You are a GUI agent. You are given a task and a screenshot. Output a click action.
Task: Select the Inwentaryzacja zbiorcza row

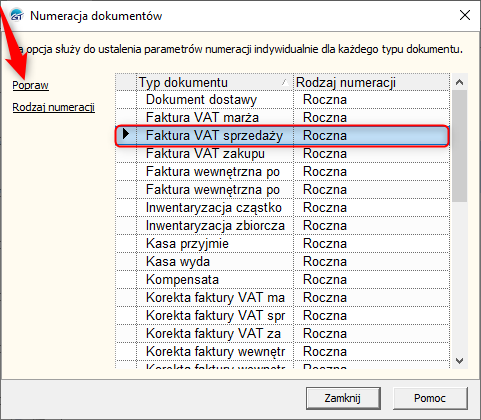283,226
